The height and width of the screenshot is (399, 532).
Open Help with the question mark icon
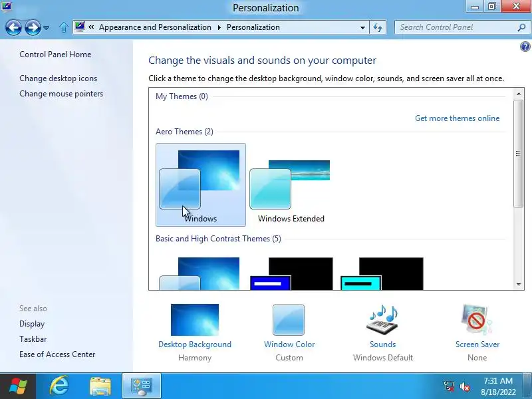click(525, 46)
